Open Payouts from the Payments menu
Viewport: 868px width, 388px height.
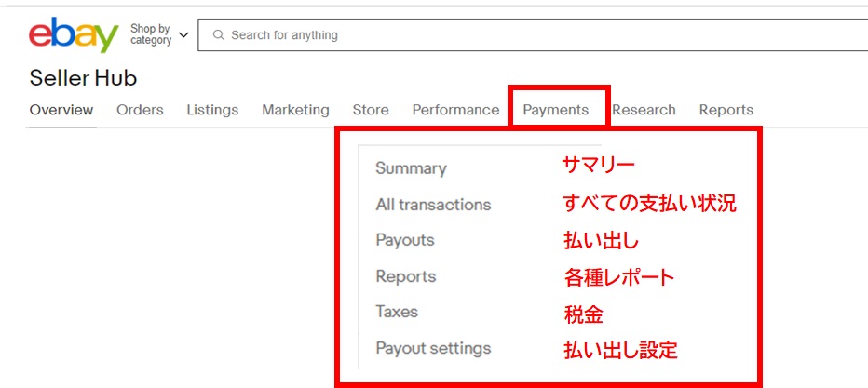pyautogui.click(x=405, y=240)
